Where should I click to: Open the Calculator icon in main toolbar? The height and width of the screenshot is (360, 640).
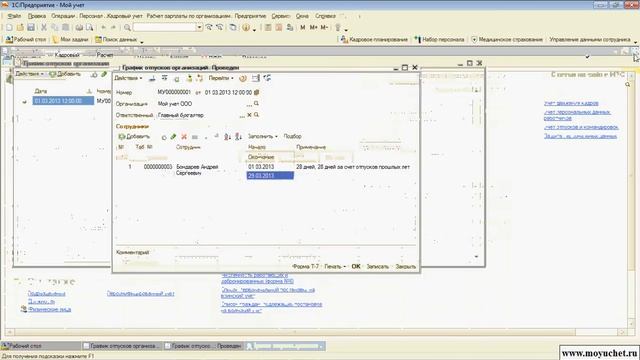pos(268,27)
